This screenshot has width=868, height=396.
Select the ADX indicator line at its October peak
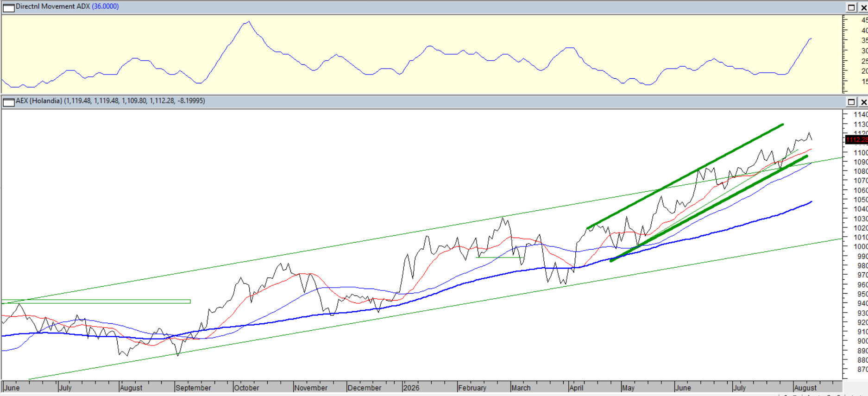[x=249, y=22]
